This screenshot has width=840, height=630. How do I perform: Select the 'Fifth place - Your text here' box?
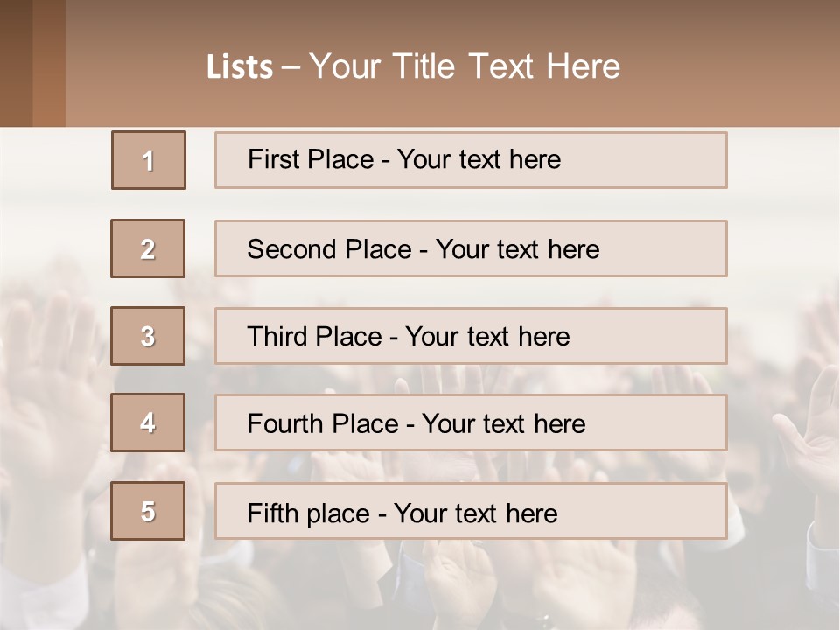[471, 512]
